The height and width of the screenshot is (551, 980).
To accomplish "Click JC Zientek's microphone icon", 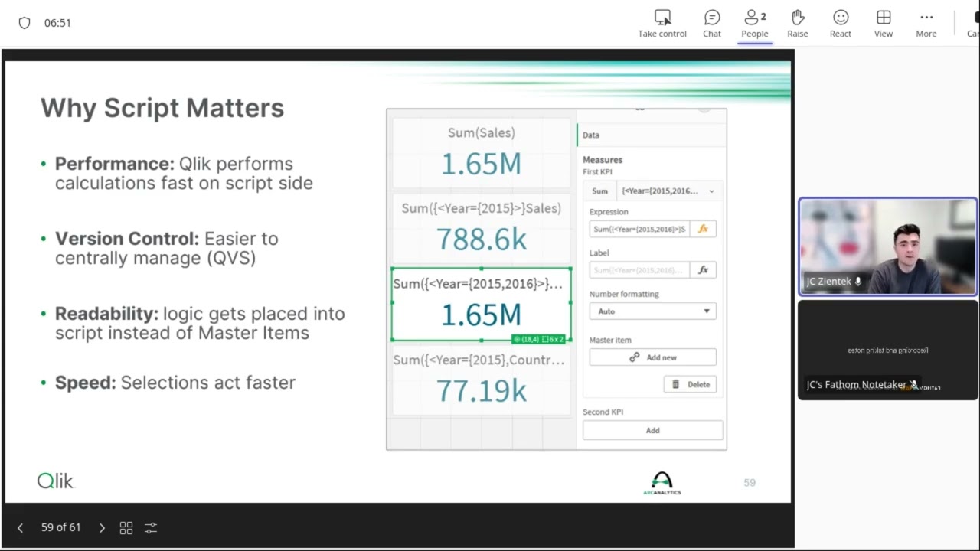I will [858, 282].
